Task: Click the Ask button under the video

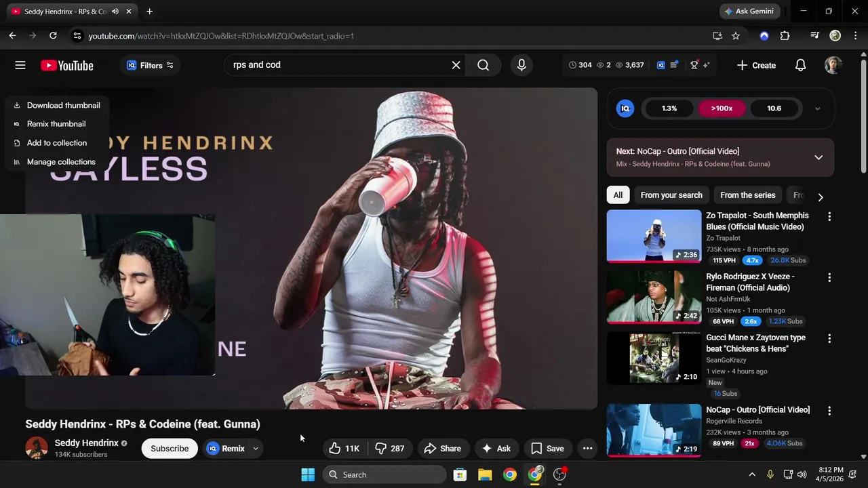Action: [x=496, y=448]
